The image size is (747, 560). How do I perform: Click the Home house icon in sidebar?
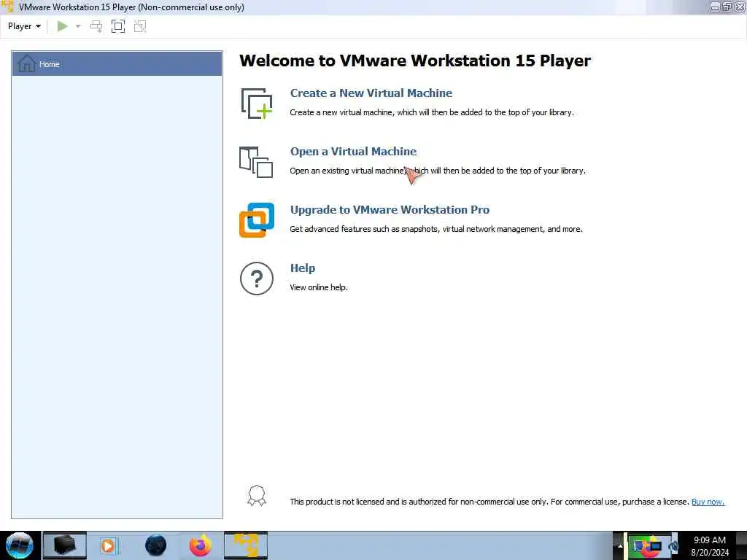[x=27, y=63]
